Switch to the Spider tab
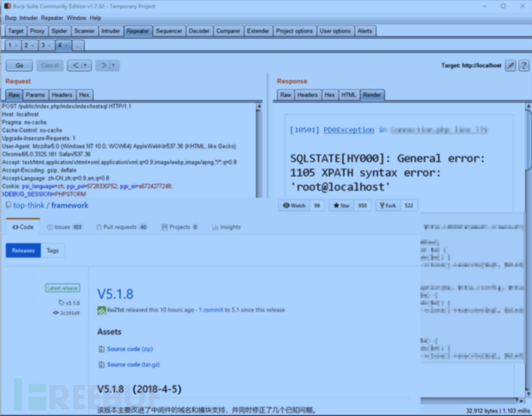This screenshot has width=532, height=416. pyautogui.click(x=59, y=31)
